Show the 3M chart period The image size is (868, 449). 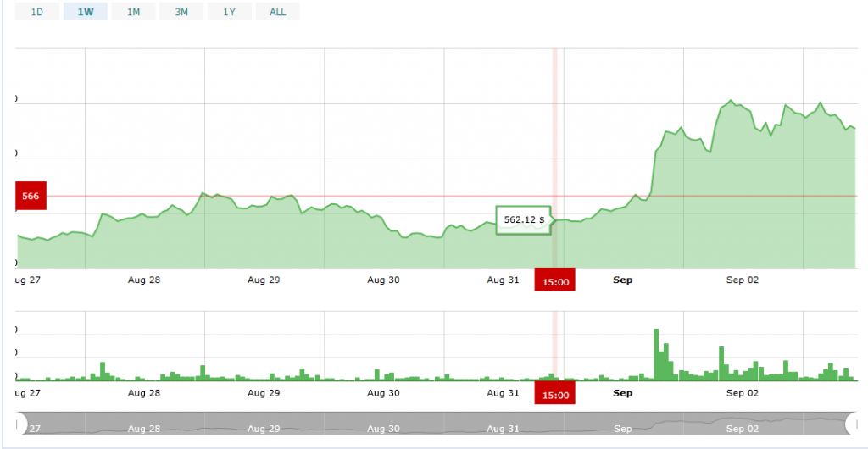181,12
